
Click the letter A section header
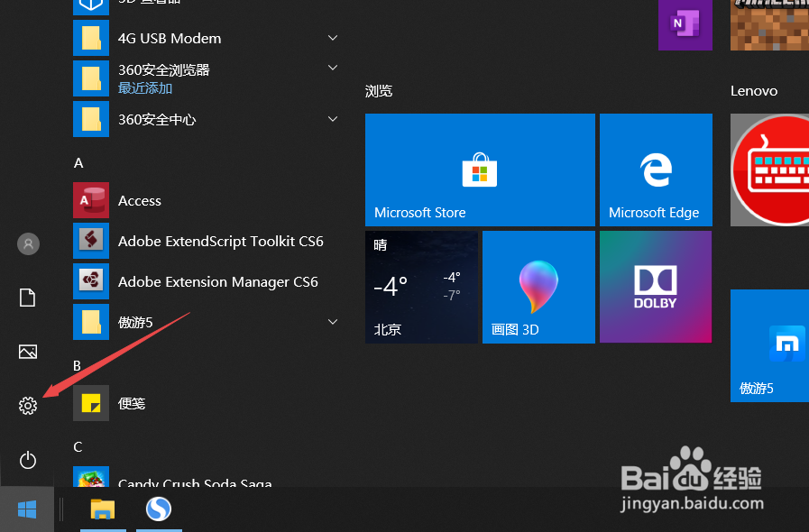coord(78,163)
